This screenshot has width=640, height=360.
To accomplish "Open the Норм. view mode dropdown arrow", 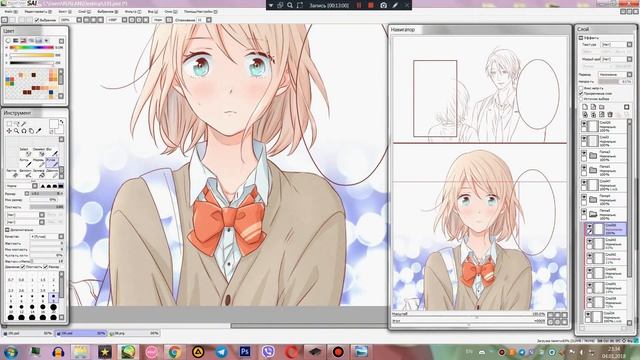I will pos(169,20).
